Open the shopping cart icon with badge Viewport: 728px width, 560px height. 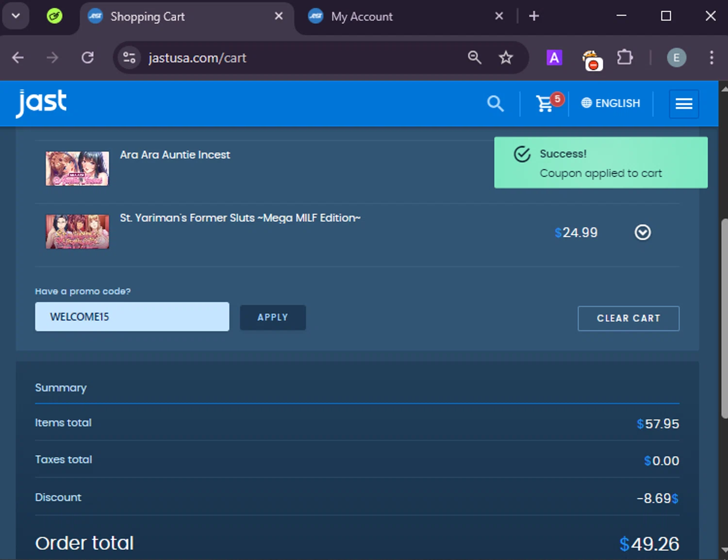(x=549, y=102)
